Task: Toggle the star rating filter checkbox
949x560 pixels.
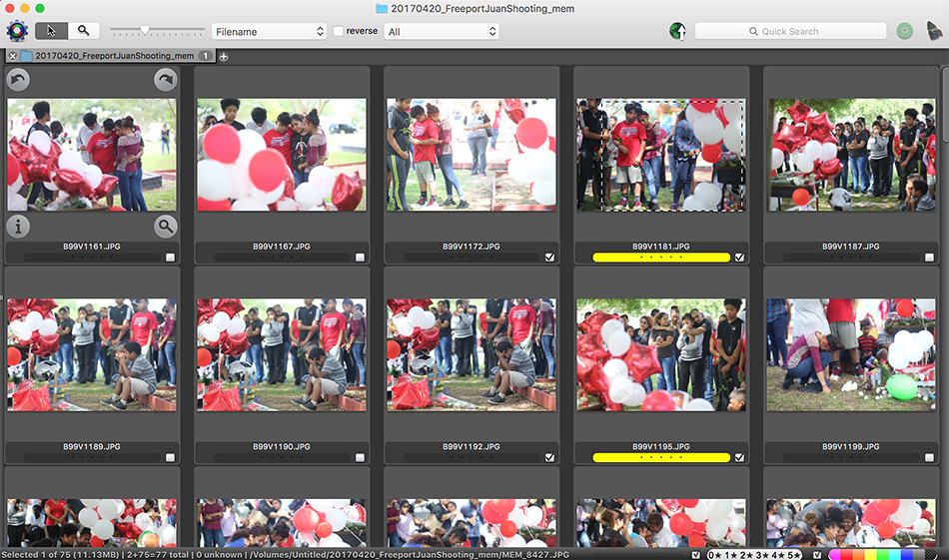Action: click(696, 555)
